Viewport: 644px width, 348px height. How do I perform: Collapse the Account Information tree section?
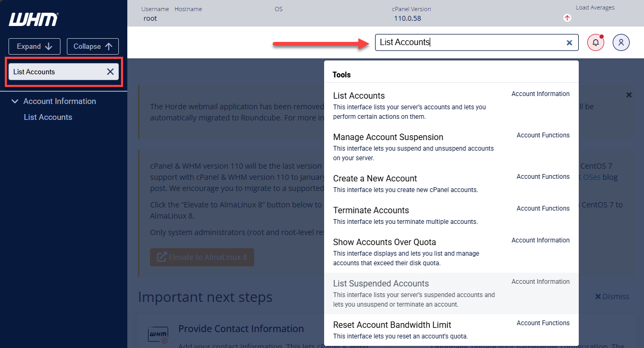15,101
